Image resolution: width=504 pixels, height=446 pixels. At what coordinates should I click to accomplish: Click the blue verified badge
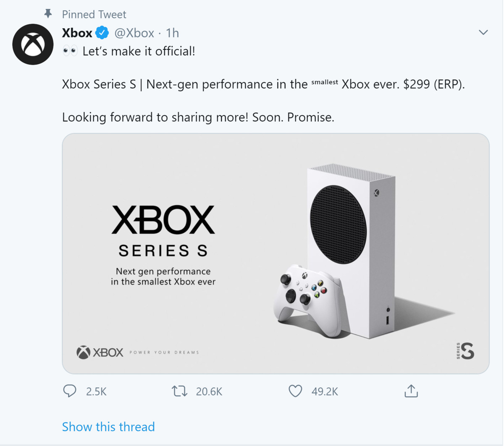(x=102, y=33)
